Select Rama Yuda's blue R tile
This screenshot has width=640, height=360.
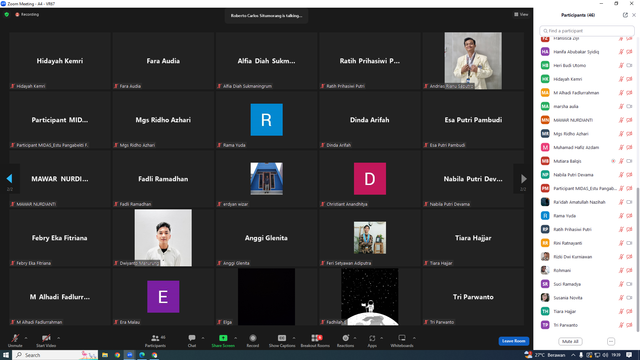[x=266, y=120]
